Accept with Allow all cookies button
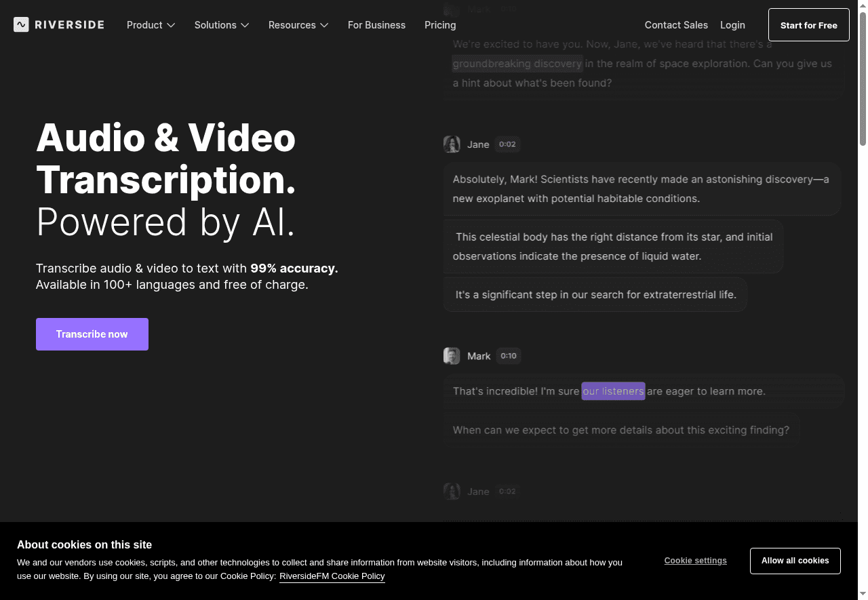This screenshot has height=600, width=868. point(795,561)
